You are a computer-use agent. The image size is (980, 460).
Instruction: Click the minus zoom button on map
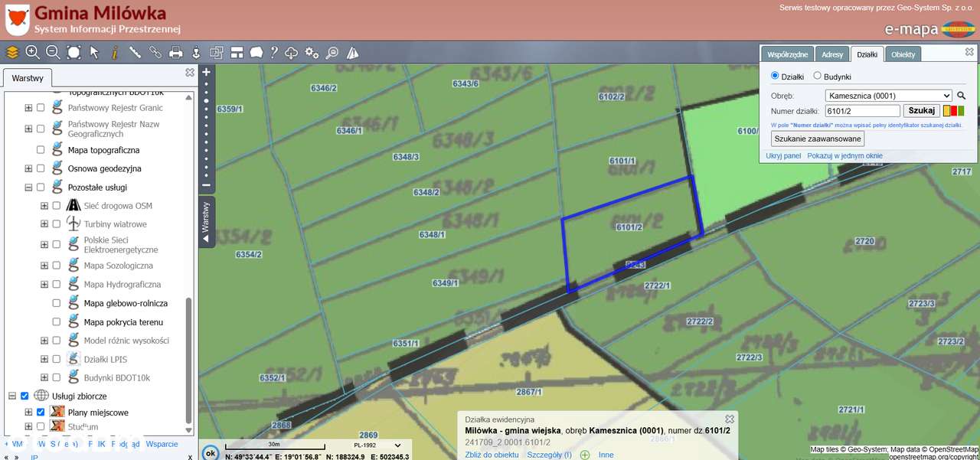click(x=206, y=184)
